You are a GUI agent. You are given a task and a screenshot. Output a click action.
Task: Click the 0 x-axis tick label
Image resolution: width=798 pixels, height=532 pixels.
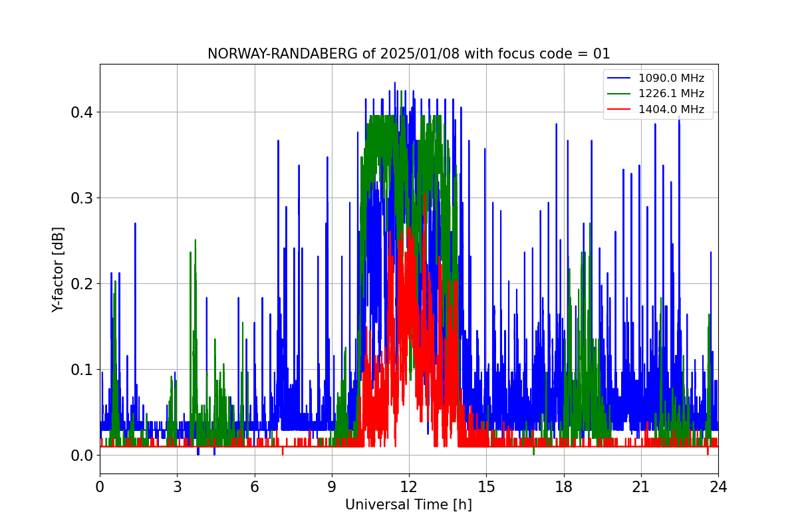[100, 487]
